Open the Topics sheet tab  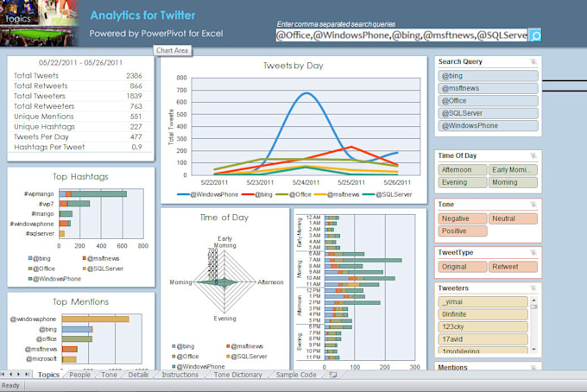48,375
